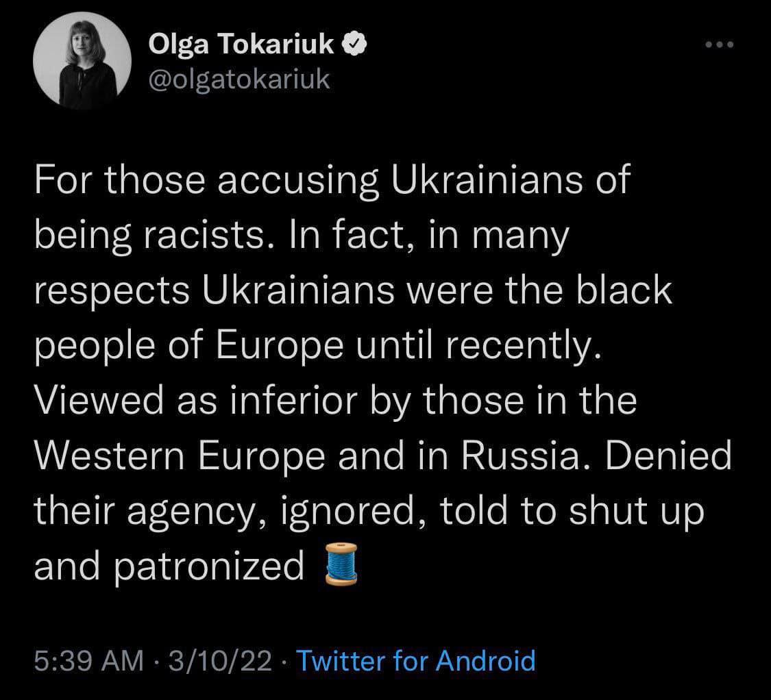
Task: Click the word 'accusing' in the first line
Action: tap(299, 181)
